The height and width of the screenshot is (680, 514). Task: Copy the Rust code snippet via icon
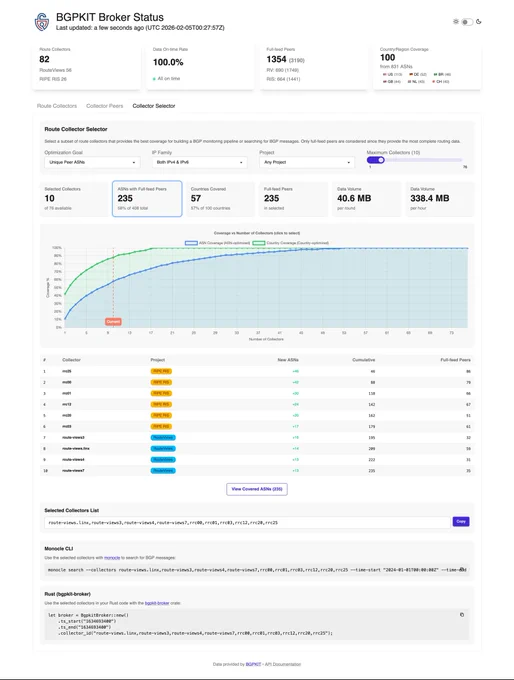pyautogui.click(x=462, y=615)
